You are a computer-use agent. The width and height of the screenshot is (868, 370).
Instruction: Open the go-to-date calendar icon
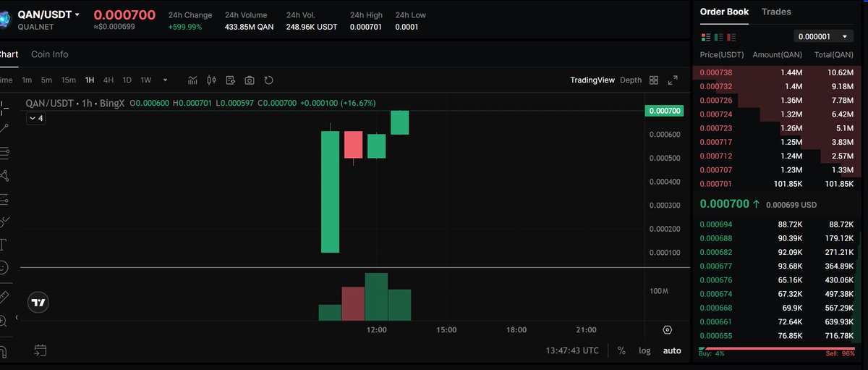click(40, 350)
